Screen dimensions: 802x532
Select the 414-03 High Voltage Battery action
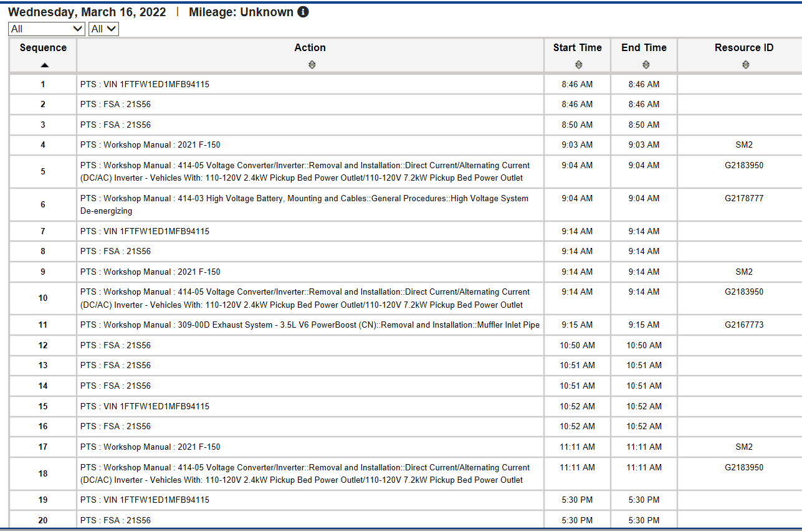coord(304,204)
